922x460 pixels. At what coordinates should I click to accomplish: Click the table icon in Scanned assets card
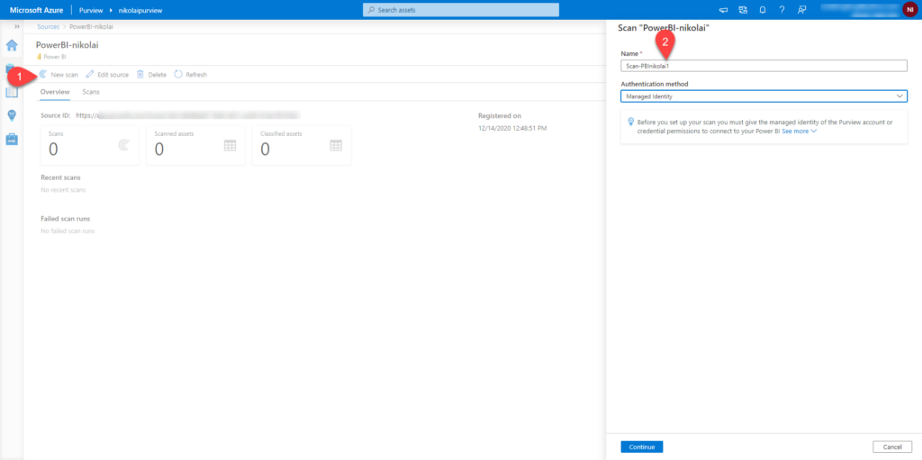230,145
